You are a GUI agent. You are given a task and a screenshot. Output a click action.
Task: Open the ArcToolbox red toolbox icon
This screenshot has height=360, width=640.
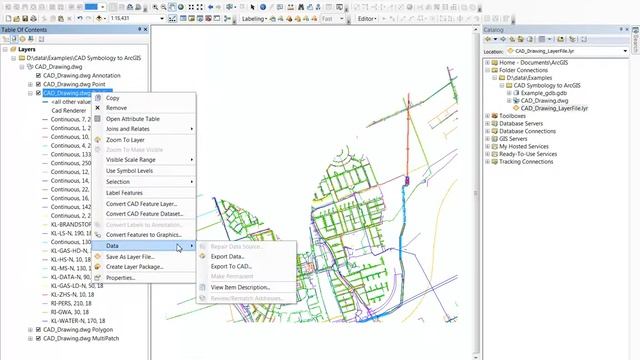208,19
